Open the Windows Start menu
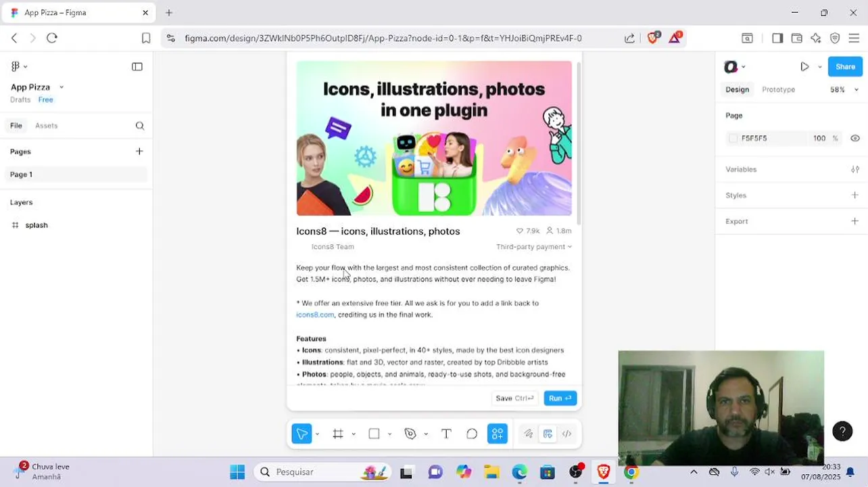Image resolution: width=868 pixels, height=487 pixels. [x=237, y=472]
